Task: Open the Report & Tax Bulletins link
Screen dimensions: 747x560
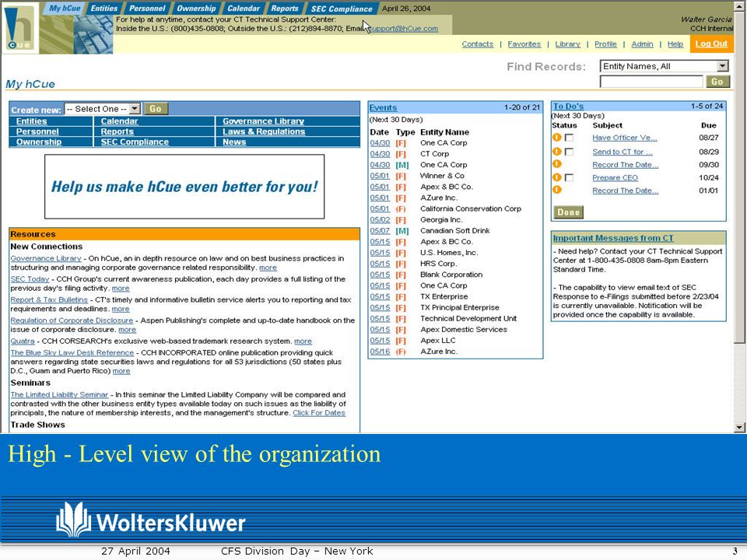Action: click(49, 300)
